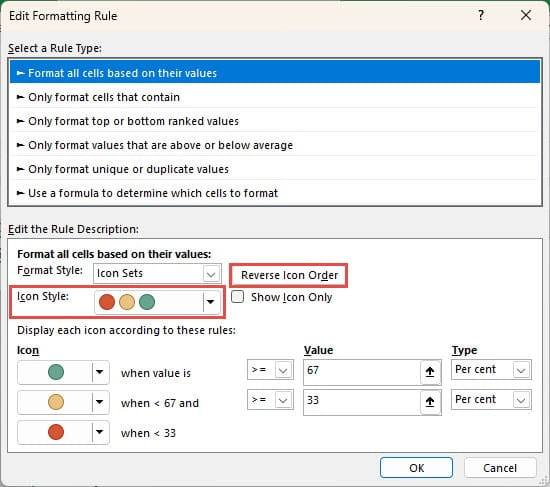Close the Edit Formatting Rule dialog
The height and width of the screenshot is (487, 550).
coord(526,15)
